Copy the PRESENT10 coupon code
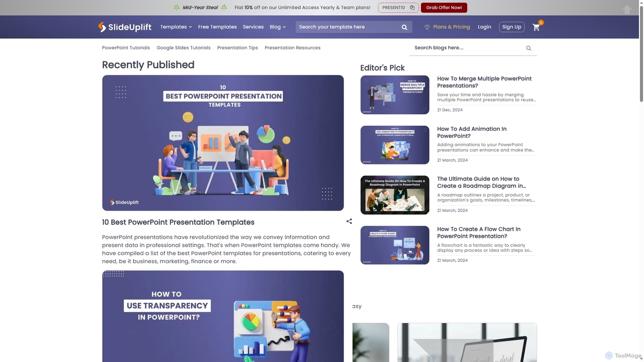Viewport: 644px width, 362px height. click(412, 8)
